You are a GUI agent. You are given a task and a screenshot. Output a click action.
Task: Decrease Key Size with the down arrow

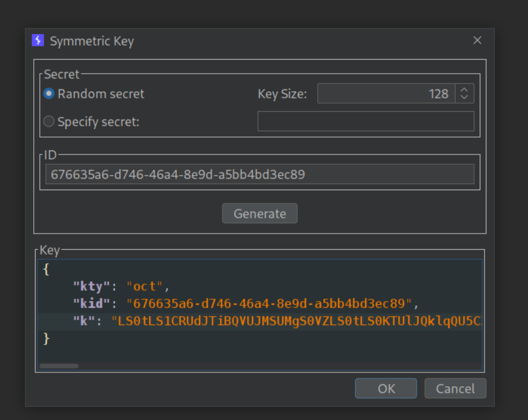(464, 97)
